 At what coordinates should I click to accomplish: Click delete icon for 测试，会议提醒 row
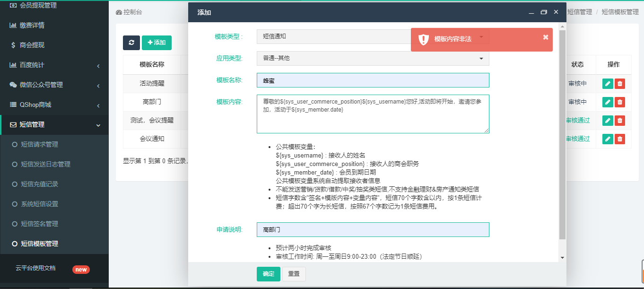point(620,120)
